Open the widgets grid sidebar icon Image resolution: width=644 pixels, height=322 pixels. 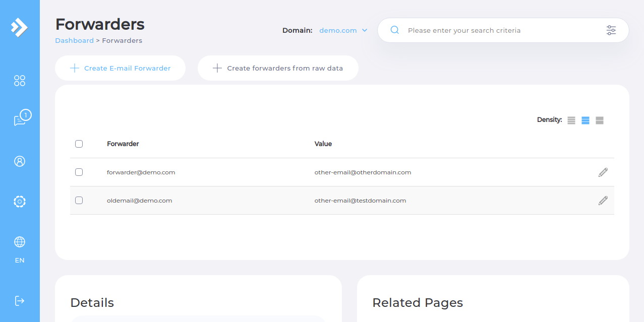coord(20,81)
